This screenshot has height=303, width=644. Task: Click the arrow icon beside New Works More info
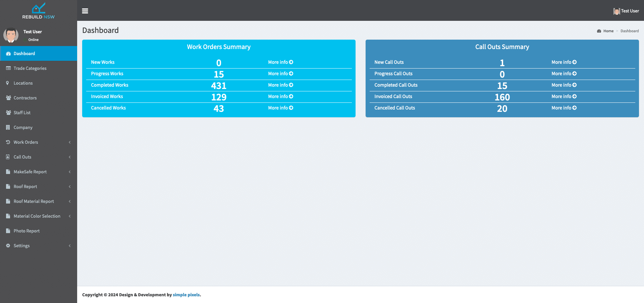(x=291, y=62)
